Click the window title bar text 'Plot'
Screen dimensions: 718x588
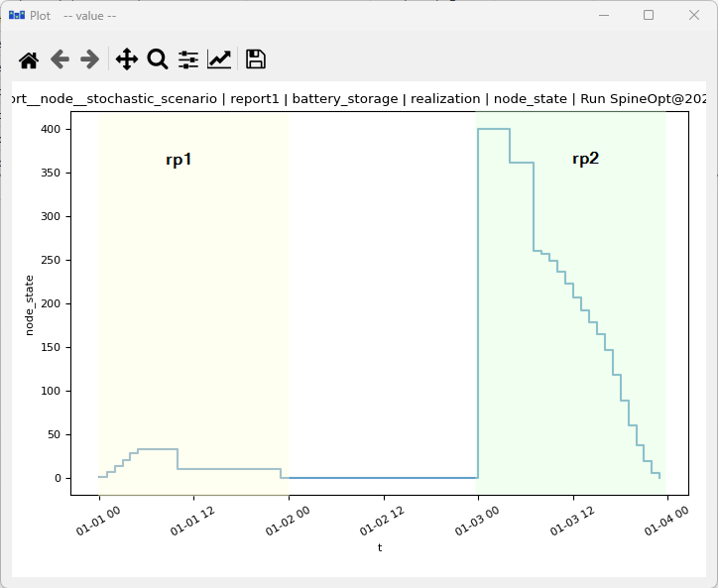pos(41,15)
